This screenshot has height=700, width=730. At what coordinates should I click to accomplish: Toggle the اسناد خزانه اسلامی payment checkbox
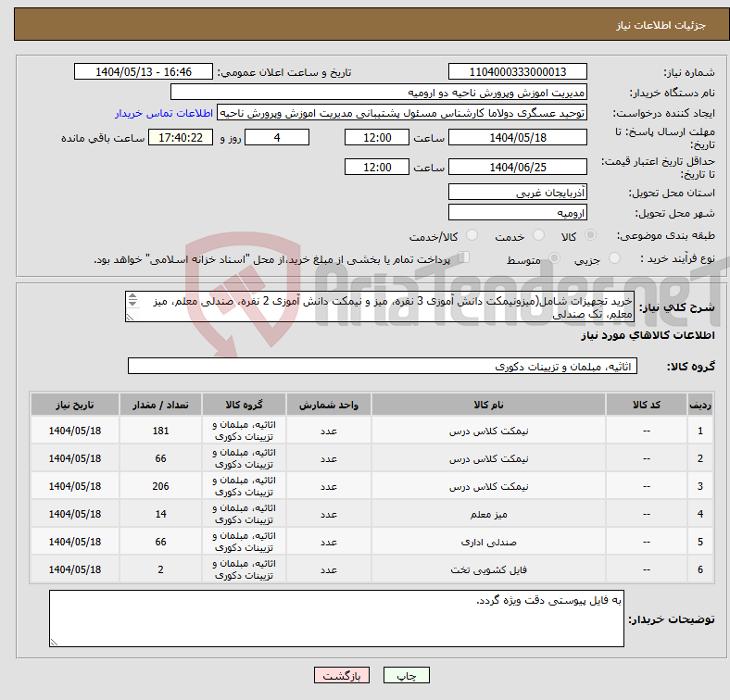pos(464,257)
